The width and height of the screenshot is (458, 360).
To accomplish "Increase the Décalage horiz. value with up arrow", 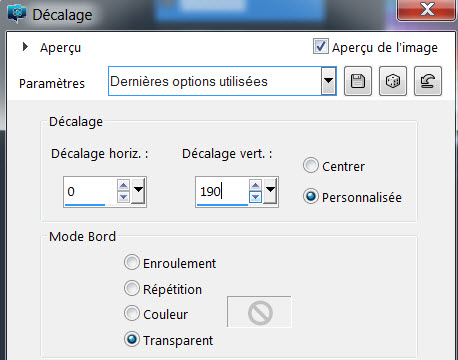I will tap(123, 185).
